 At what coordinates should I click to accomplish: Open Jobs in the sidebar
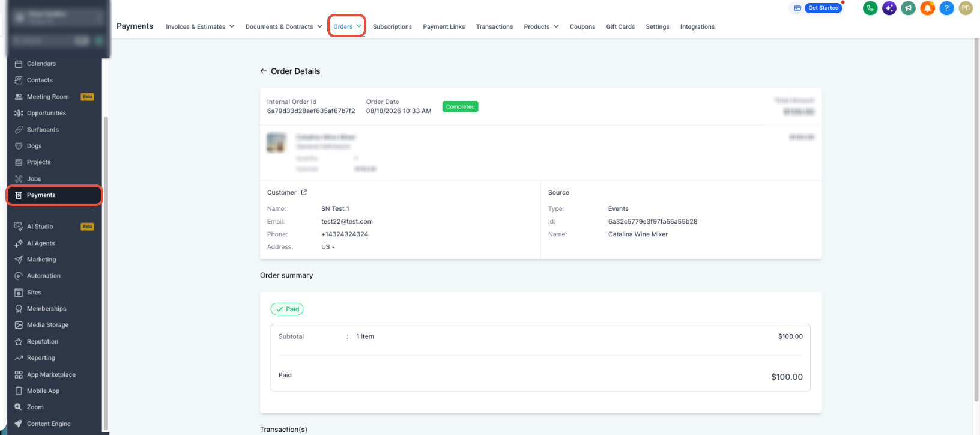pyautogui.click(x=34, y=179)
